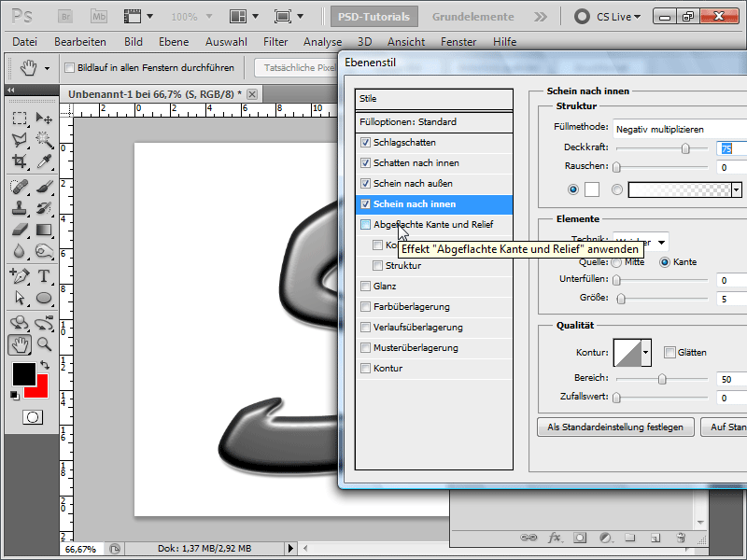The width and height of the screenshot is (747, 560).
Task: Open the Datei menu
Action: click(25, 42)
